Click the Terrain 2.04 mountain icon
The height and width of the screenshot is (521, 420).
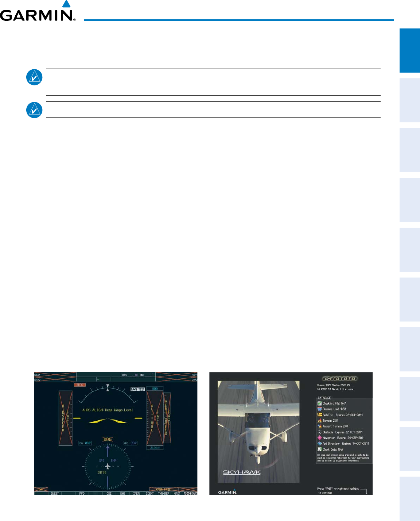pos(320,421)
